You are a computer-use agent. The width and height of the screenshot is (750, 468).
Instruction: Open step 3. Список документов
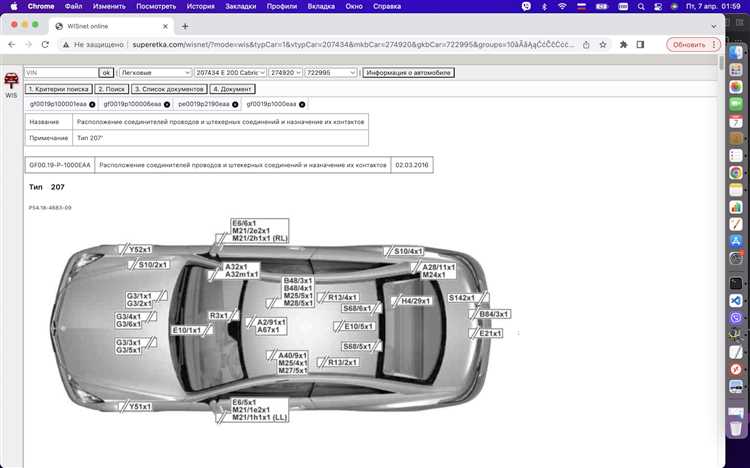pos(169,89)
